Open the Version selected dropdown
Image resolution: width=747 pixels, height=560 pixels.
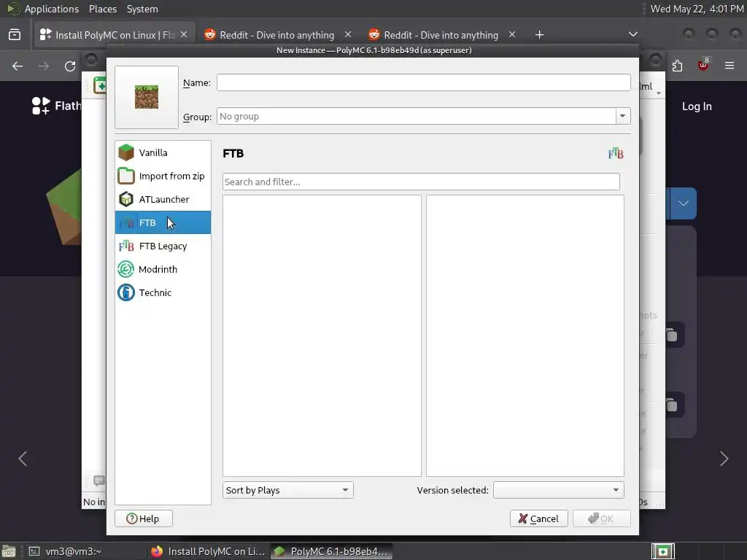coord(558,490)
